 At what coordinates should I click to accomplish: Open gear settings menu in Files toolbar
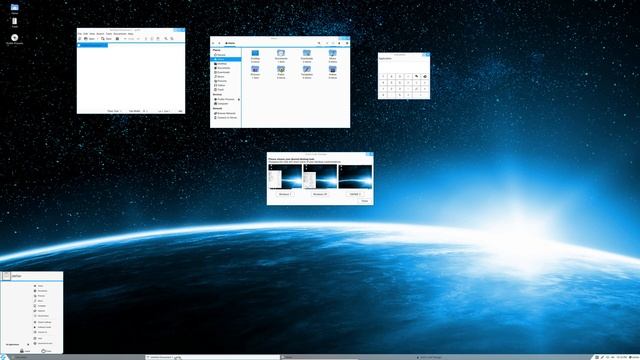pos(347,43)
